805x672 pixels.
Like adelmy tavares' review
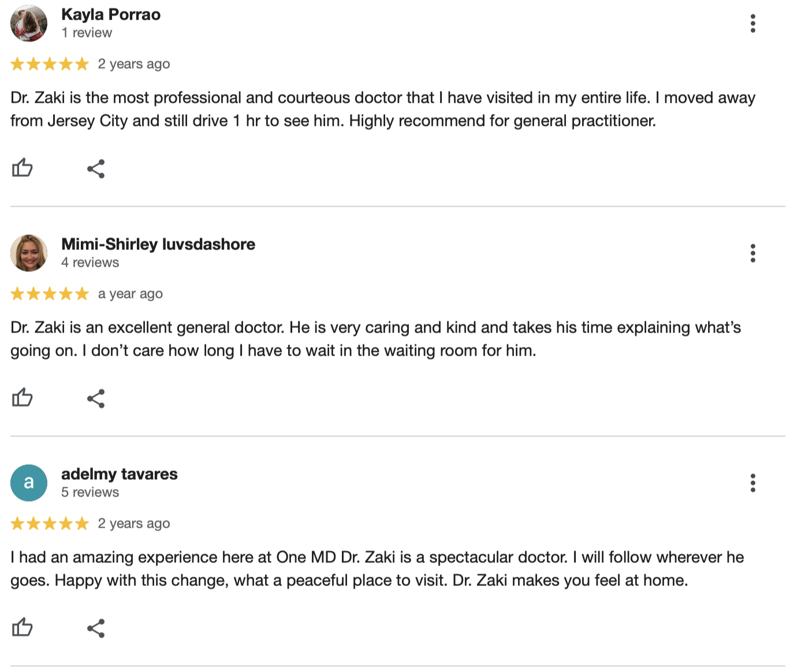(x=23, y=628)
